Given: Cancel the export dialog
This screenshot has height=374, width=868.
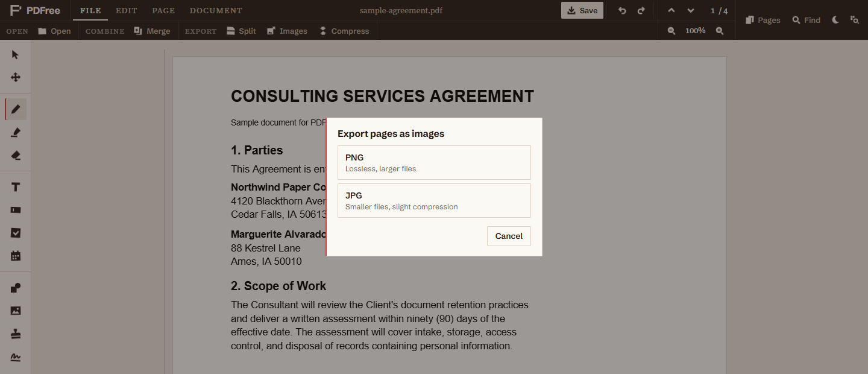Looking at the screenshot, I should [509, 236].
